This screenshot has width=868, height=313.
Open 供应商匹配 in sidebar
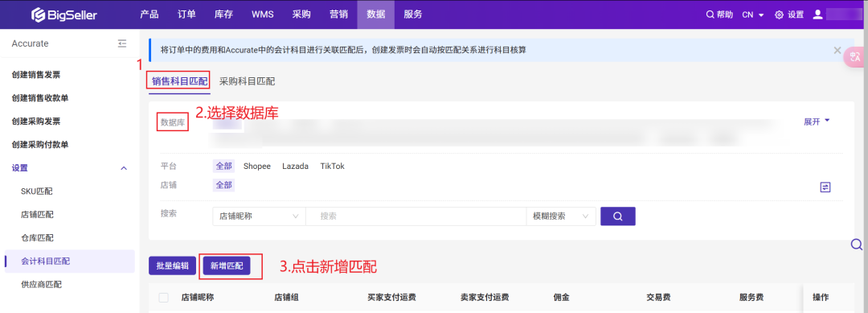(41, 284)
